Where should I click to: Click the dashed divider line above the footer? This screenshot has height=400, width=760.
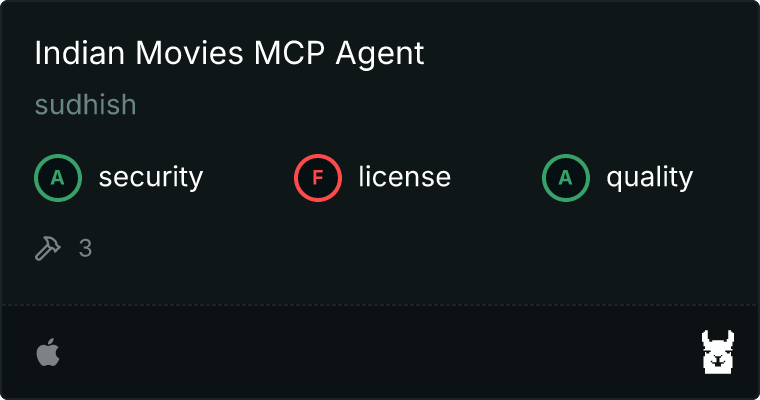click(380, 305)
